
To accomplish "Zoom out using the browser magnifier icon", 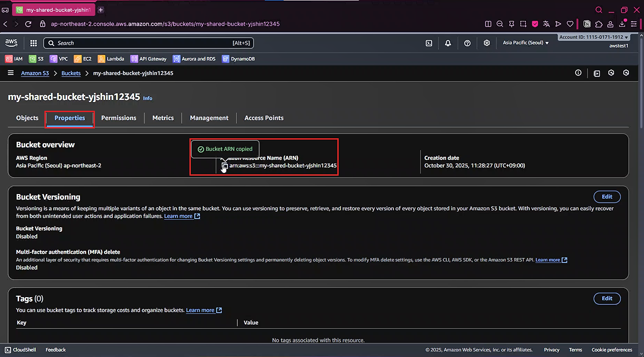I will tap(500, 24).
